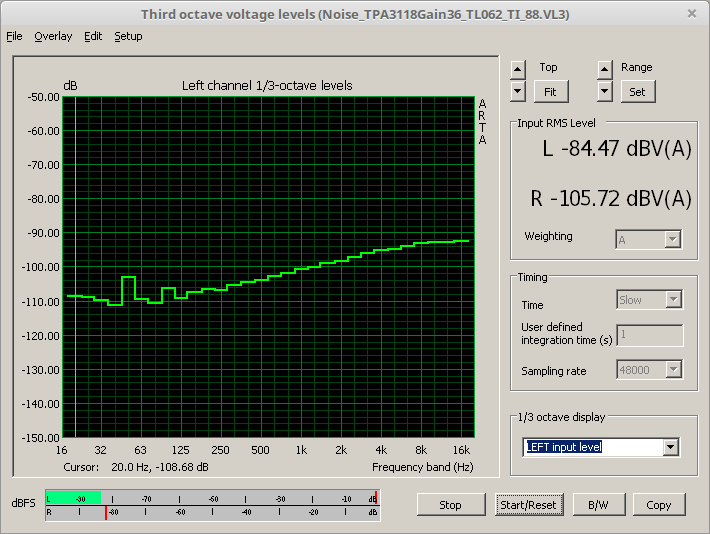Click the left channel dBFS level meter
Image resolution: width=710 pixels, height=534 pixels.
(211, 498)
